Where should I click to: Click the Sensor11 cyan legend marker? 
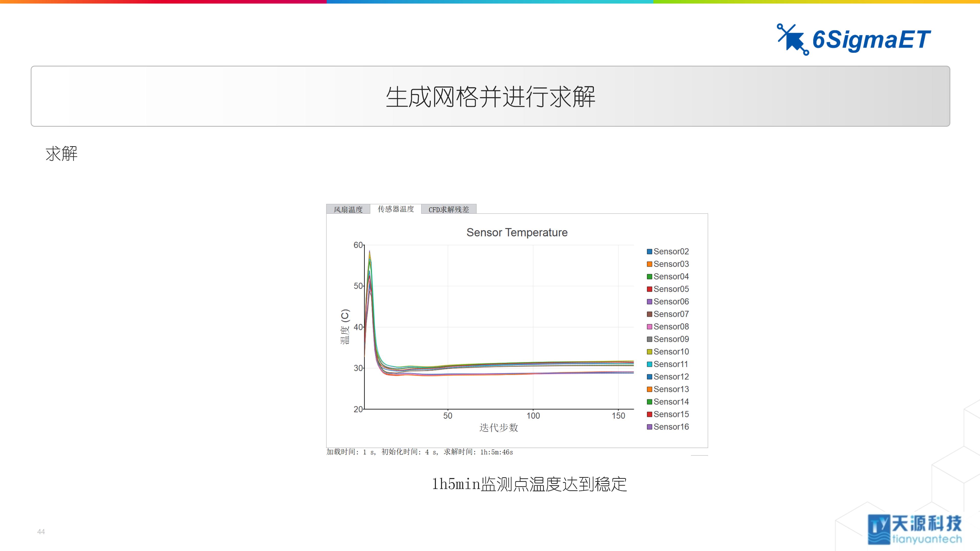pos(650,364)
